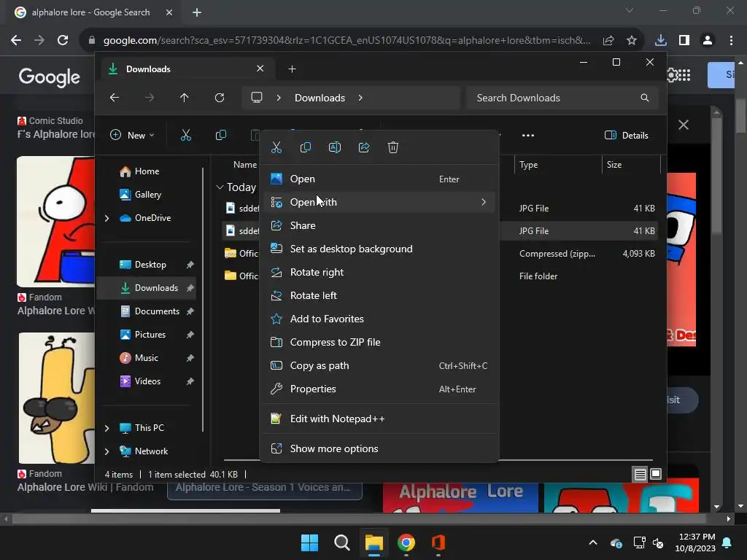
Task: Click the taskbar clock and date
Action: (695, 542)
